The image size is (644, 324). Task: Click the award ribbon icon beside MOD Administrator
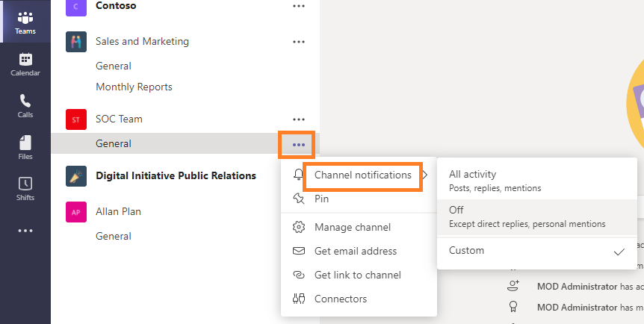(x=513, y=307)
